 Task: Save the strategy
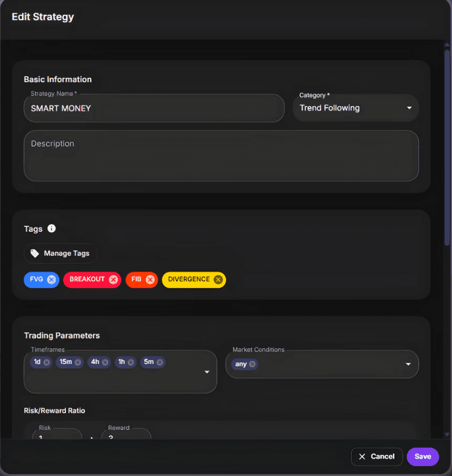[423, 457]
